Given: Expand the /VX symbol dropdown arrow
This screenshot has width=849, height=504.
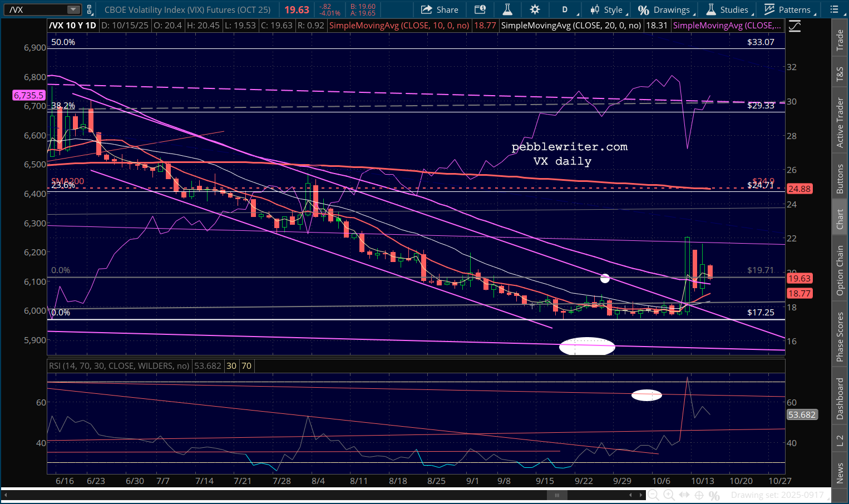Looking at the screenshot, I should 73,9.
